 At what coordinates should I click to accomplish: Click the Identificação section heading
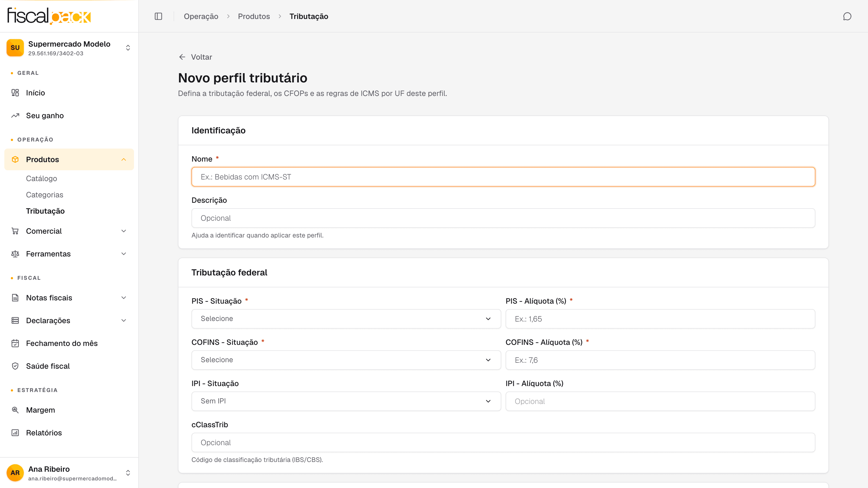coord(218,130)
